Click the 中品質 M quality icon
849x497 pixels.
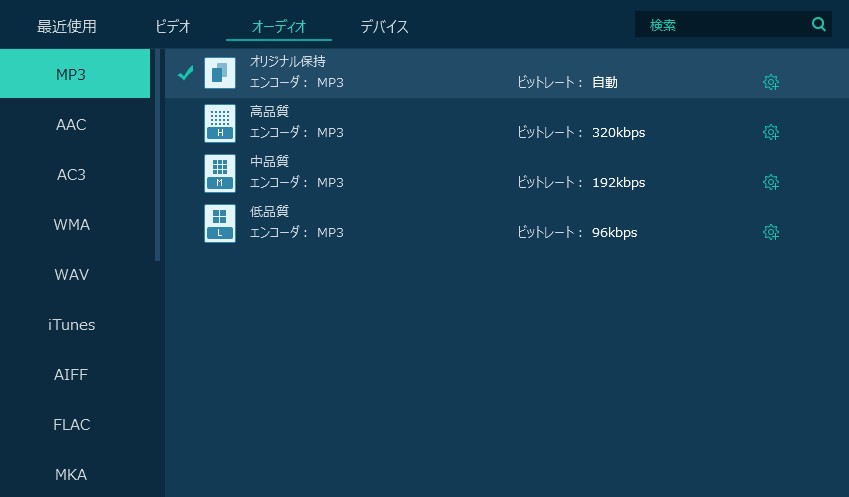(x=220, y=173)
